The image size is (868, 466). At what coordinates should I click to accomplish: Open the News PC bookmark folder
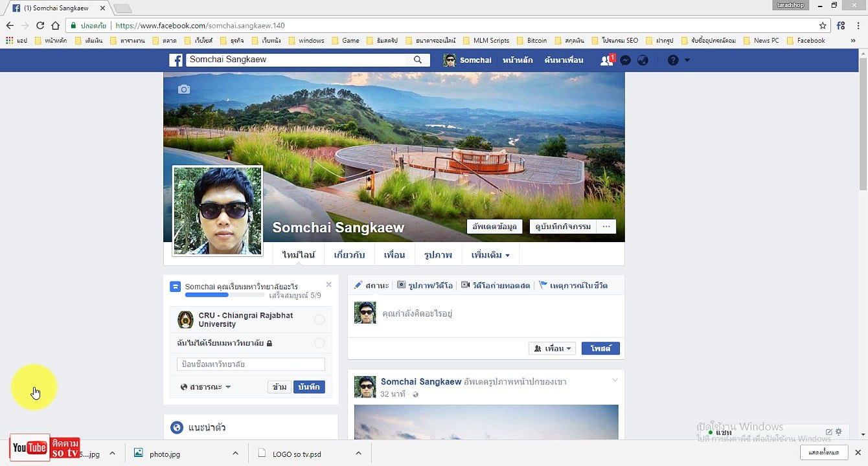tap(761, 40)
